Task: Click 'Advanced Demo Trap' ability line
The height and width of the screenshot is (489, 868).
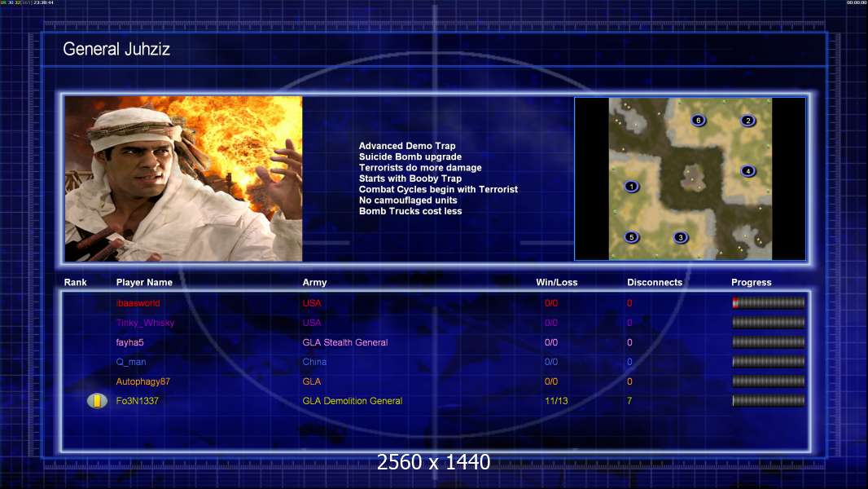Action: pos(407,146)
